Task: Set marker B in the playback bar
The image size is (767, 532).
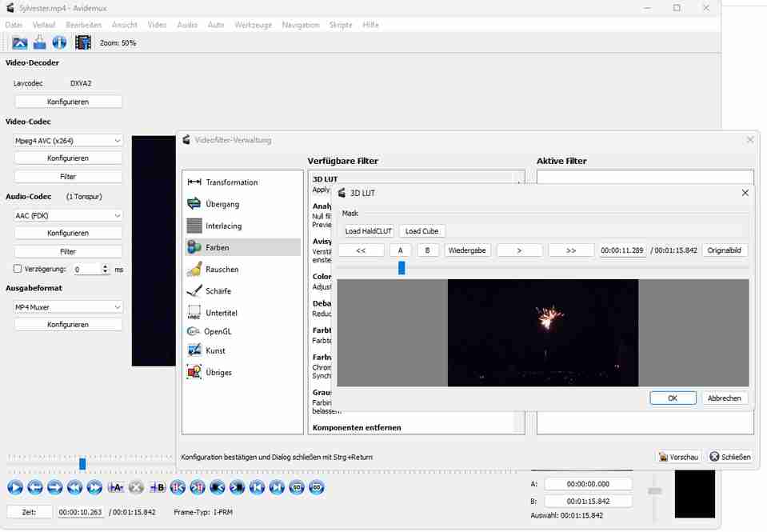Action: [x=158, y=487]
